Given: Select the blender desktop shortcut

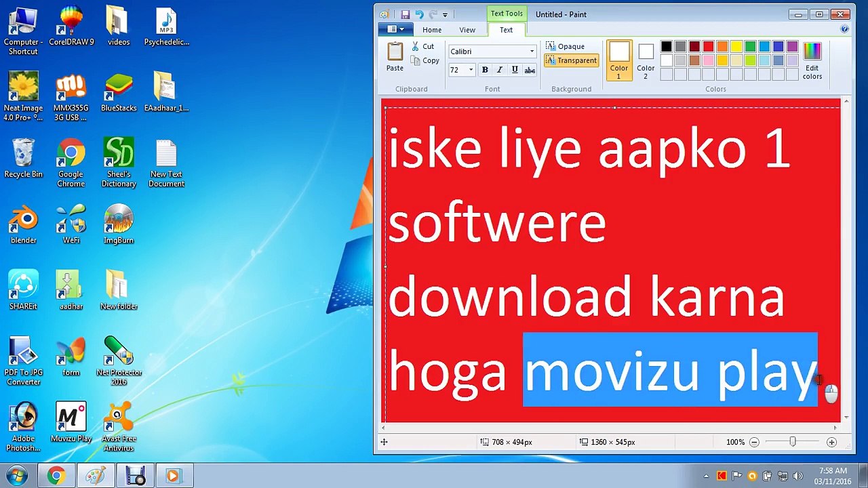Looking at the screenshot, I should coord(23,224).
